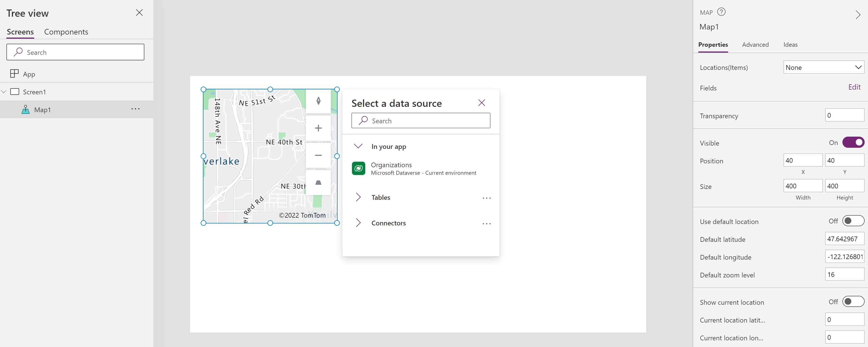Expand the Tables section
Image resolution: width=868 pixels, height=347 pixels.
tap(358, 197)
